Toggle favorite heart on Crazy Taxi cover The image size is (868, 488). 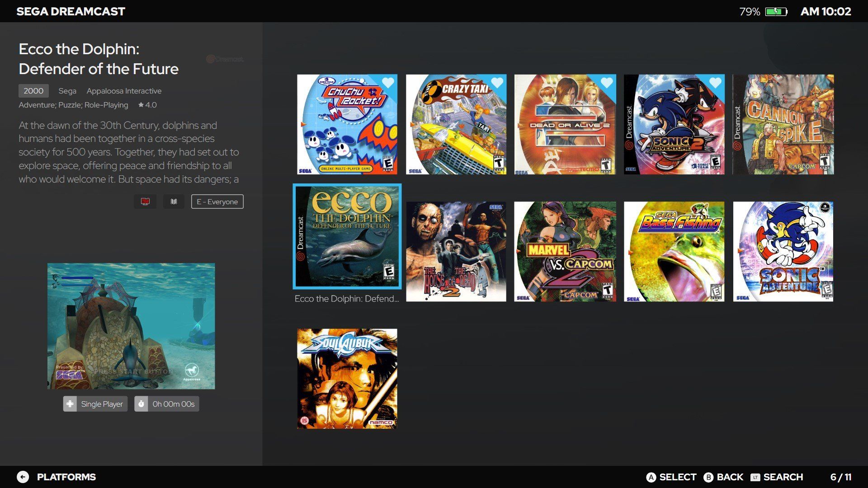pyautogui.click(x=497, y=83)
